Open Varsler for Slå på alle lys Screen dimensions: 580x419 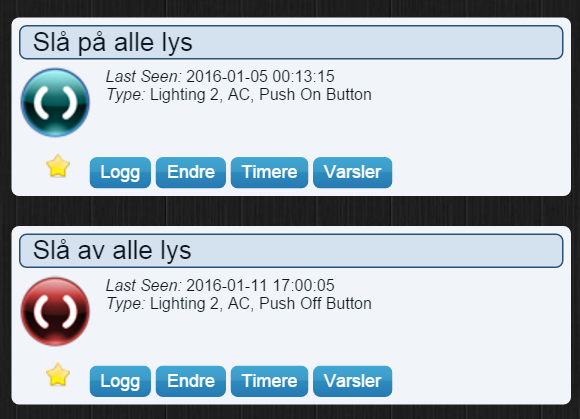pyautogui.click(x=353, y=172)
